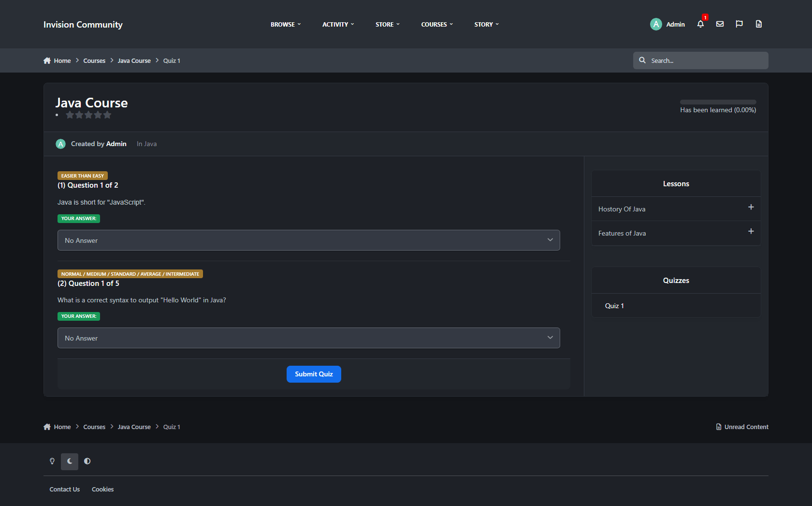Click the Hello World syntax question text
Viewport: 812px width, 506px height.
click(x=142, y=300)
